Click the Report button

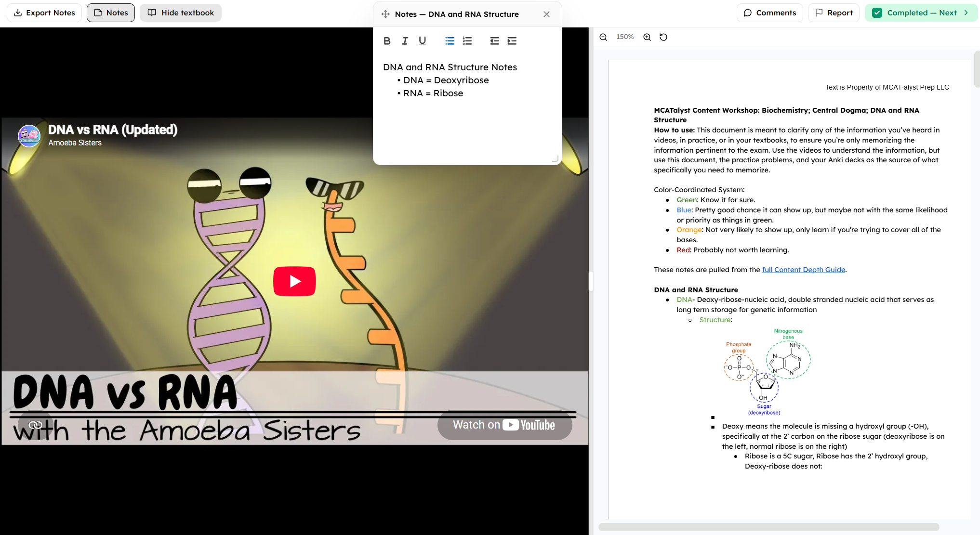pyautogui.click(x=834, y=13)
